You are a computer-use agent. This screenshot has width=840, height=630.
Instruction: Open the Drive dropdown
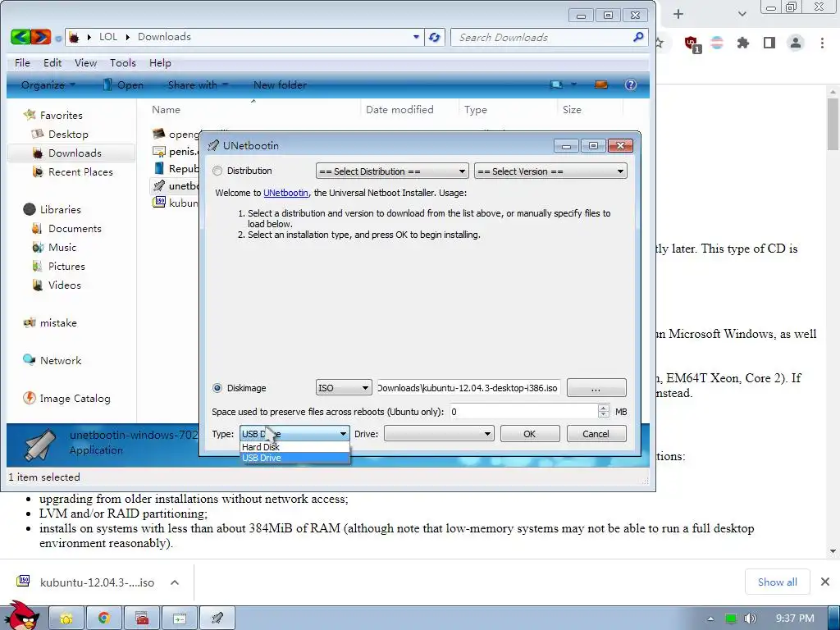(x=439, y=434)
